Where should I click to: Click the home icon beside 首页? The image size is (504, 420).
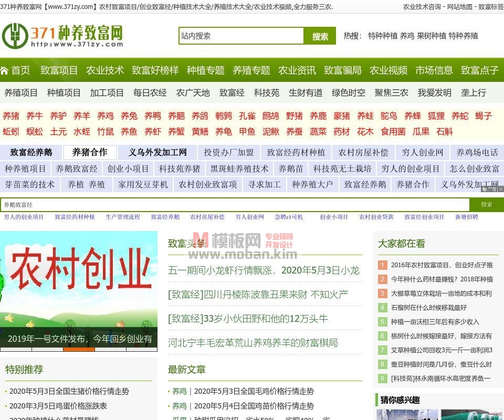pos(4,70)
